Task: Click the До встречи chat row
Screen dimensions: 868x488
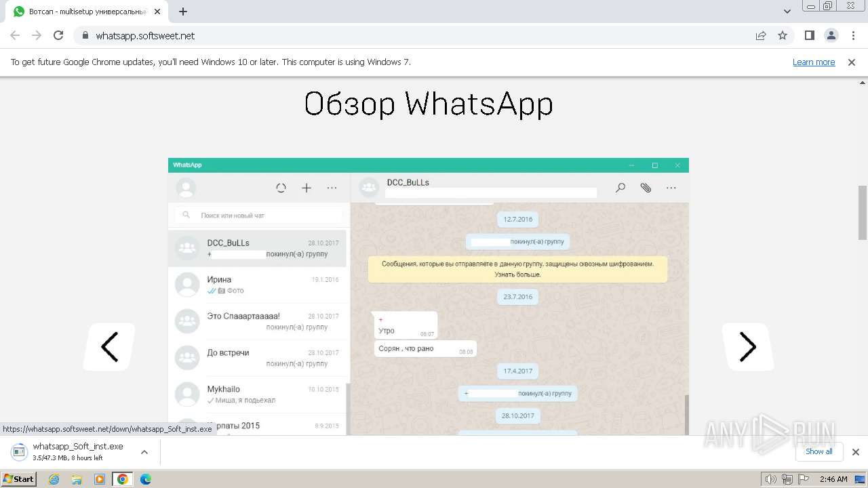Action: tap(257, 358)
